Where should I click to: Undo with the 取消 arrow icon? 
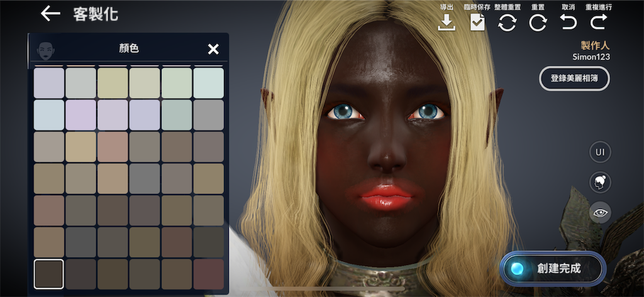tap(569, 22)
